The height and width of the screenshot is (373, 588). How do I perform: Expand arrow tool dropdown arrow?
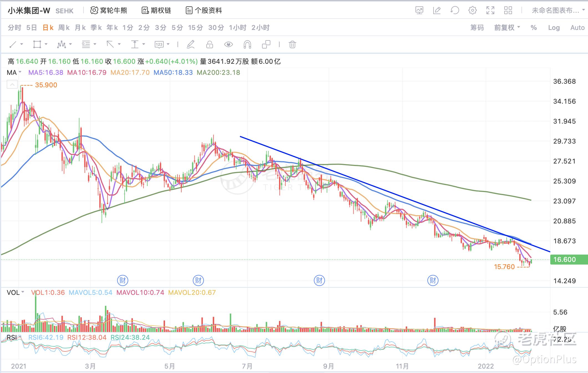pyautogui.click(x=119, y=44)
